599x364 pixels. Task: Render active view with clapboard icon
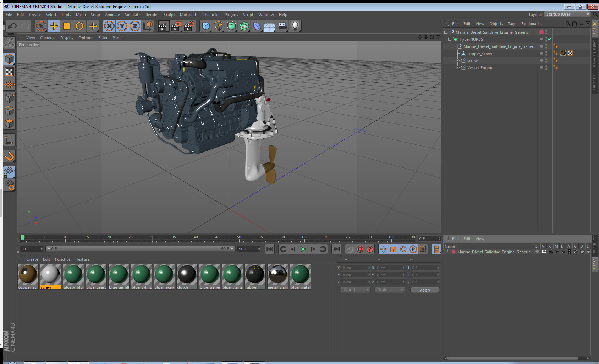[163, 26]
